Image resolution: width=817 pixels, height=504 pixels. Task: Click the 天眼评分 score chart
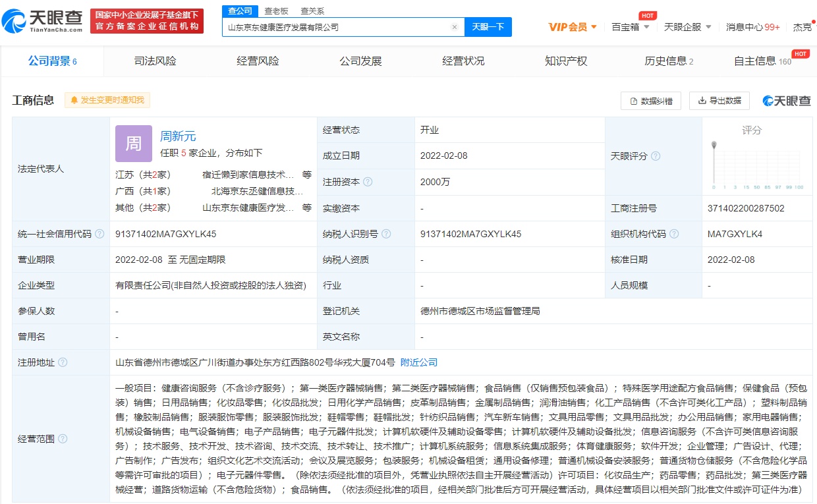[758, 165]
